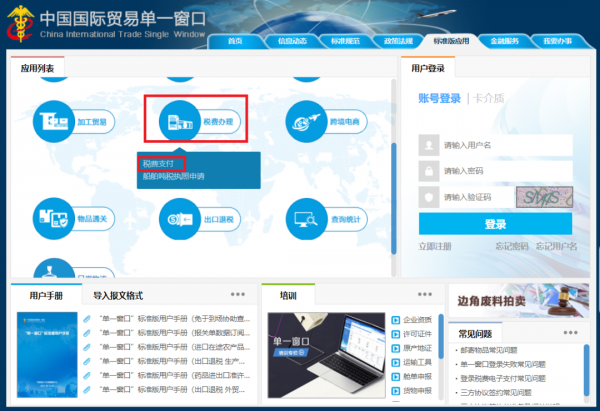Viewport: 600px width, 411px height.
Task: Expand the 常见问题 more options dots
Action: [x=570, y=333]
